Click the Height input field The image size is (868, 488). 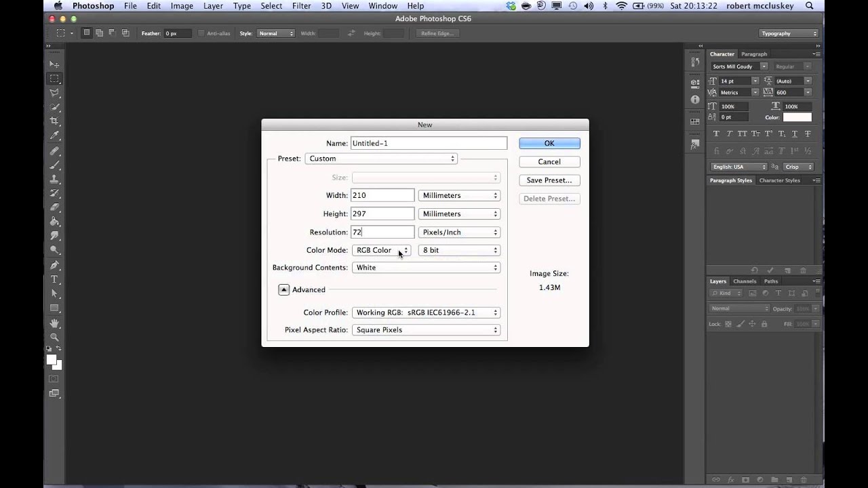[x=382, y=213]
